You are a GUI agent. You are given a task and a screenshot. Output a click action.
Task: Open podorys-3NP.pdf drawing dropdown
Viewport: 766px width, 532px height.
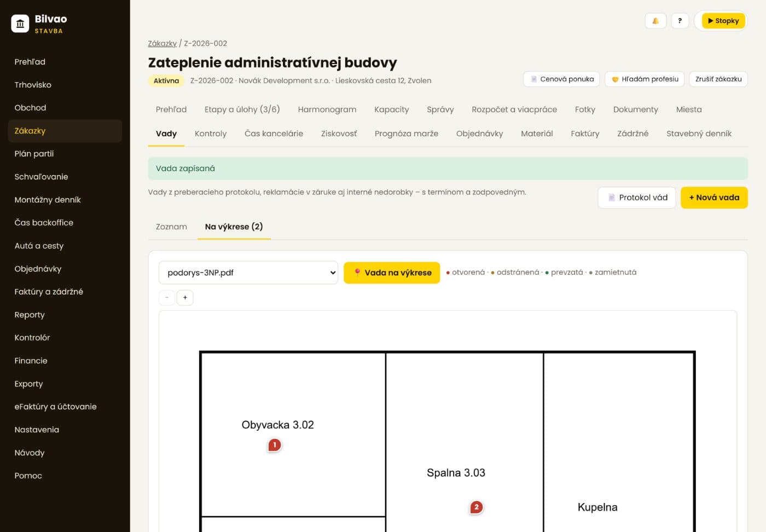pos(248,273)
